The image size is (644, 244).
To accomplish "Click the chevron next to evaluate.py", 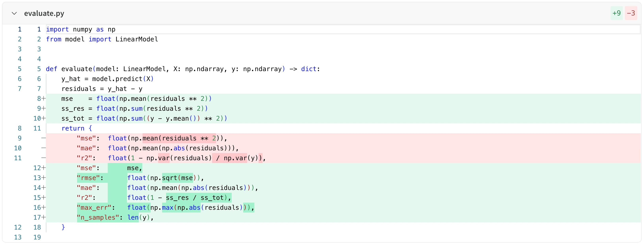I will click(14, 13).
